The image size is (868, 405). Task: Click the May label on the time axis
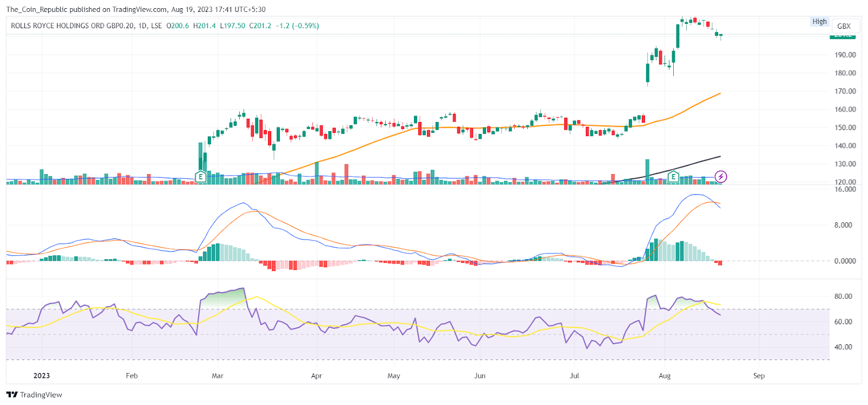click(394, 376)
